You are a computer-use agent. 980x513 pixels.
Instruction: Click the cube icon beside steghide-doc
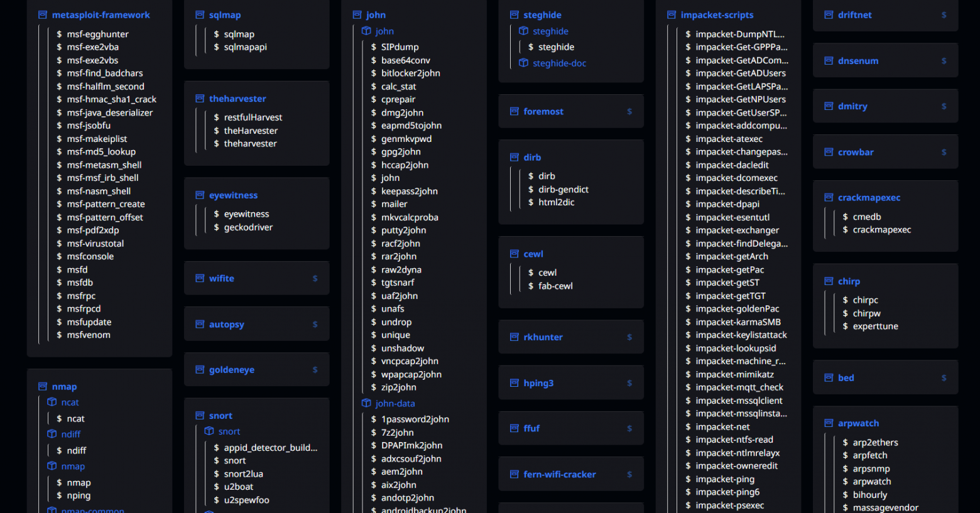click(523, 63)
